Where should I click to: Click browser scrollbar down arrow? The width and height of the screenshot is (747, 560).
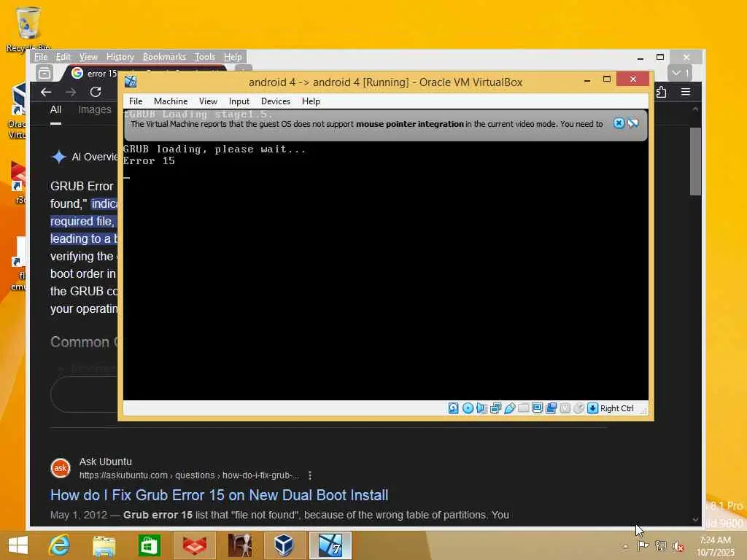click(695, 519)
